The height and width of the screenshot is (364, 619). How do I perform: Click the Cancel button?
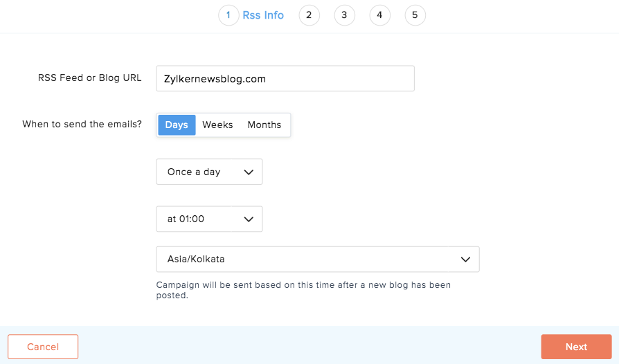point(43,347)
